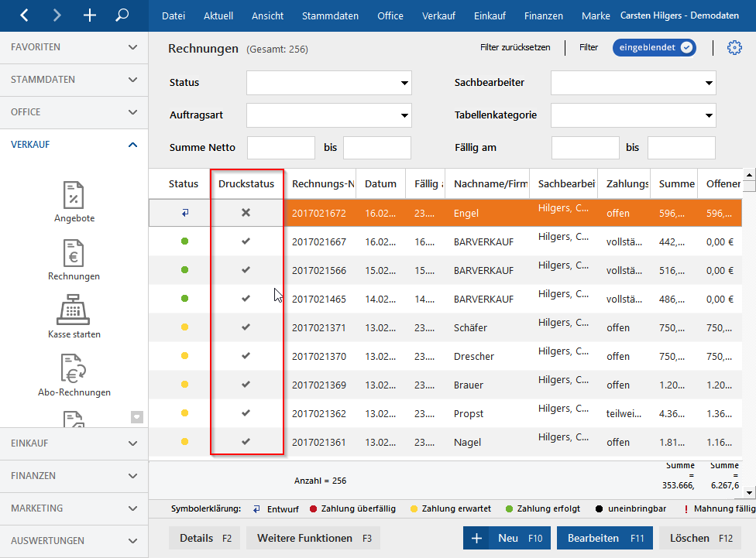This screenshot has height=558, width=756.
Task: Expand the MARKETING sidebar section
Action: pos(74,508)
